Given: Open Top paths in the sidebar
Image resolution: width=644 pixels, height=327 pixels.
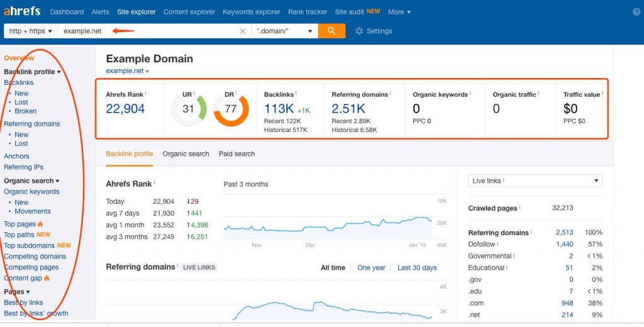Looking at the screenshot, I should click(x=19, y=235).
